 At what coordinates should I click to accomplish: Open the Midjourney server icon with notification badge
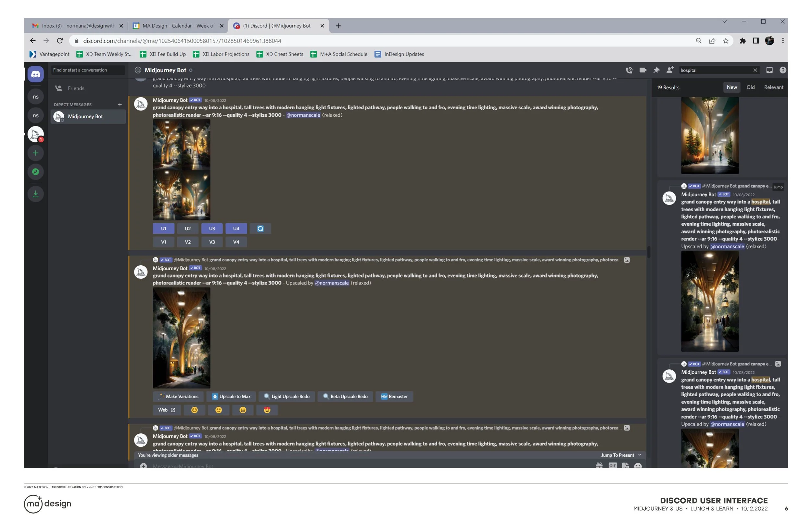[35, 134]
